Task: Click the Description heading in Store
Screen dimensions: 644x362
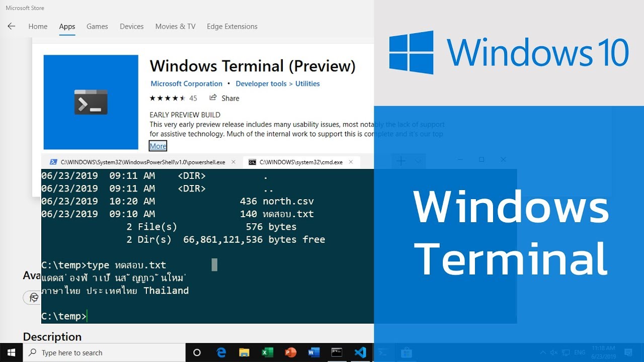Action: (52, 337)
